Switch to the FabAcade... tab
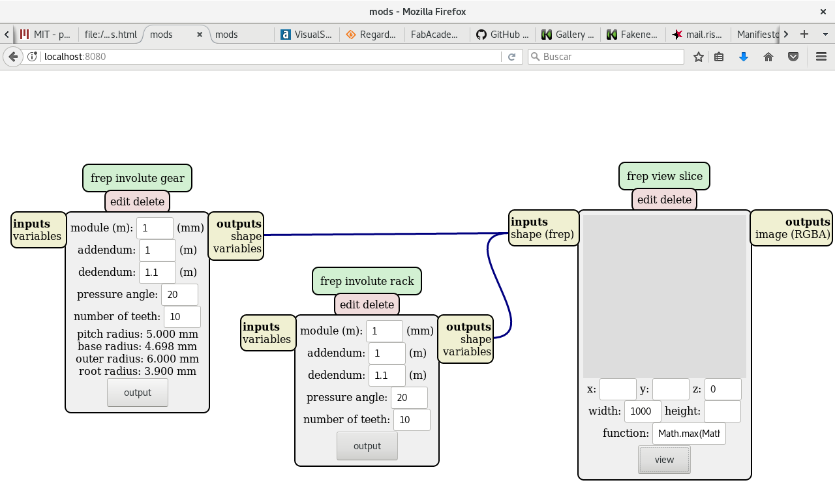The width and height of the screenshot is (835, 504). [438, 35]
